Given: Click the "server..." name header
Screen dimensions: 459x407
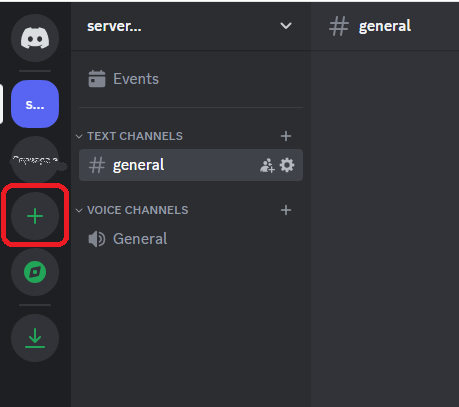Looking at the screenshot, I should [114, 26].
